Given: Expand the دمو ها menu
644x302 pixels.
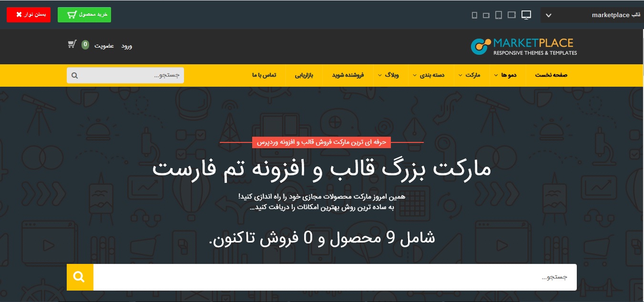Looking at the screenshot, I should point(506,75).
